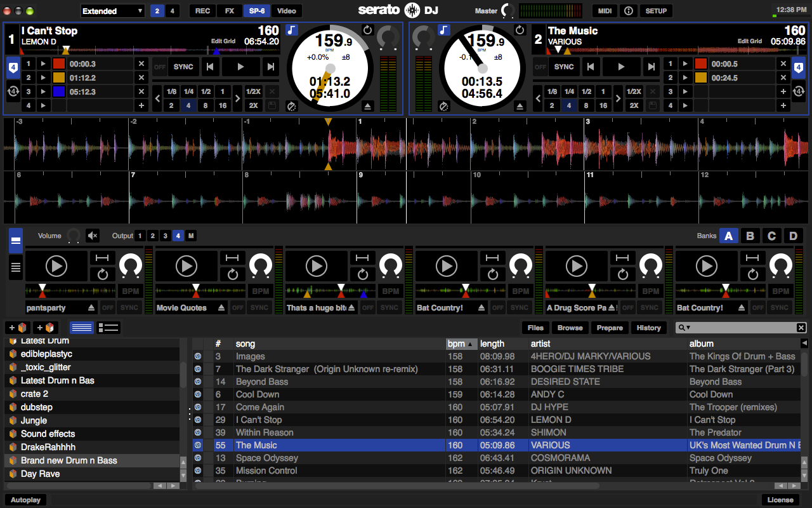This screenshot has width=812, height=508.
Task: Open the History panel
Action: click(x=648, y=328)
